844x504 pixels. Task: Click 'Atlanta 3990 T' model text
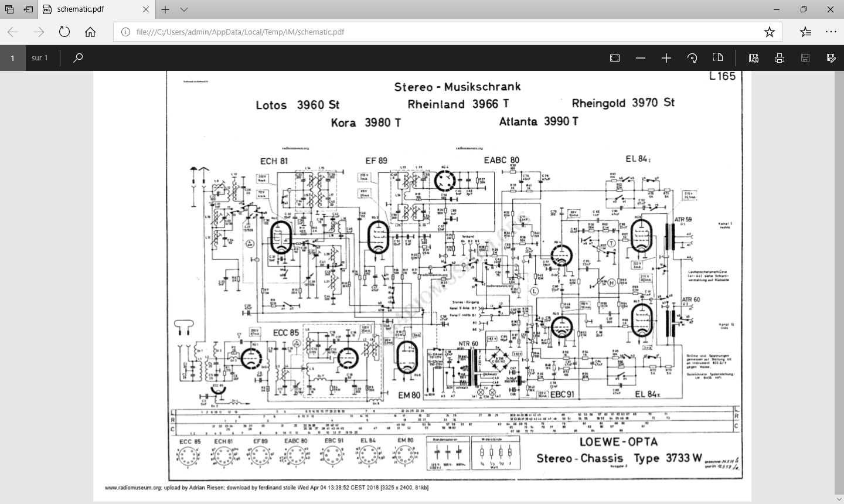click(539, 121)
